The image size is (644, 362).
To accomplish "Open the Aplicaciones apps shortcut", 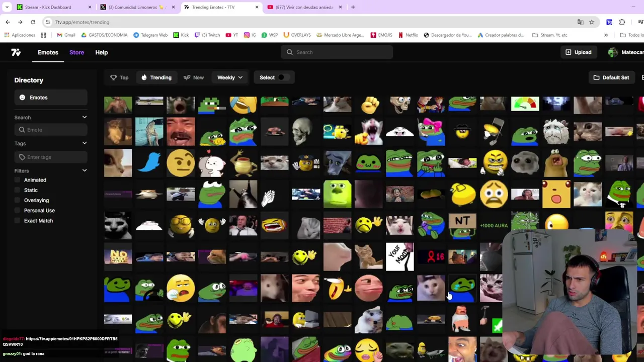I will [x=20, y=35].
